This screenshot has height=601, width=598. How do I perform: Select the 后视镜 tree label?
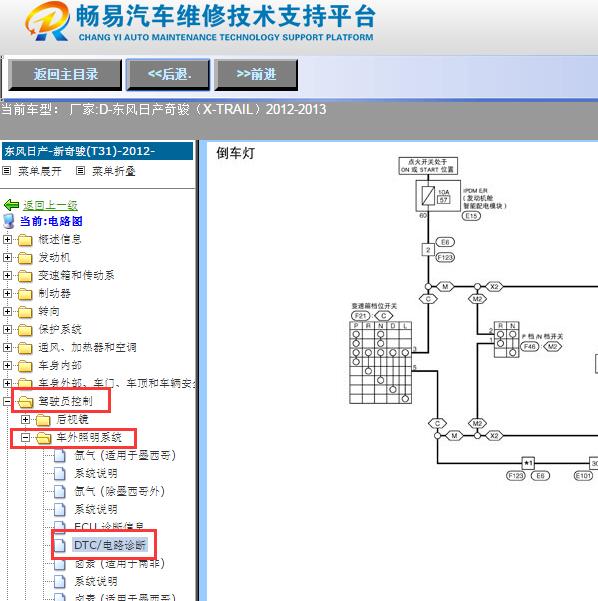click(x=72, y=419)
